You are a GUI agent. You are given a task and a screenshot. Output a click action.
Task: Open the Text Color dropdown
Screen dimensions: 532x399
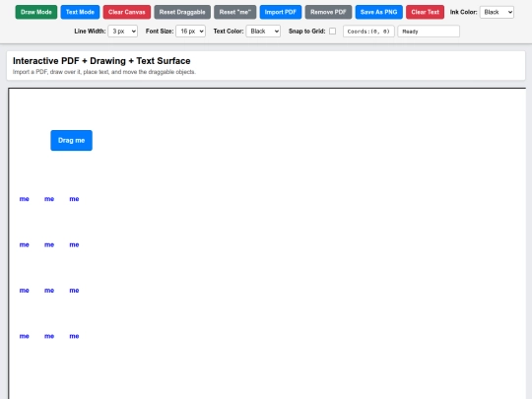(x=263, y=32)
